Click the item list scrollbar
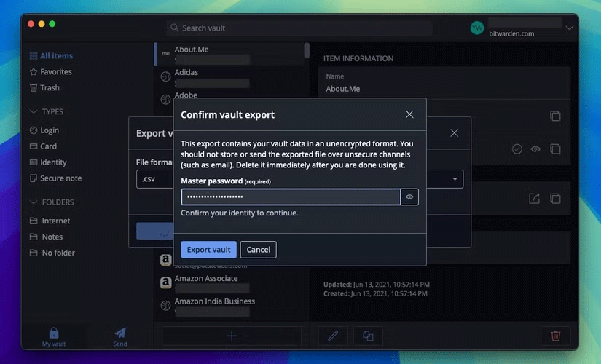This screenshot has width=601, height=364. [307, 50]
